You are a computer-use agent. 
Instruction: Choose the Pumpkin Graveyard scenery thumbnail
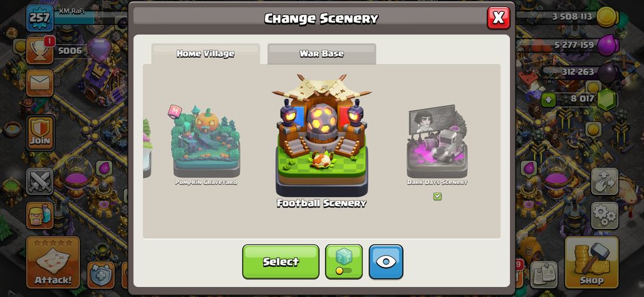click(205, 142)
